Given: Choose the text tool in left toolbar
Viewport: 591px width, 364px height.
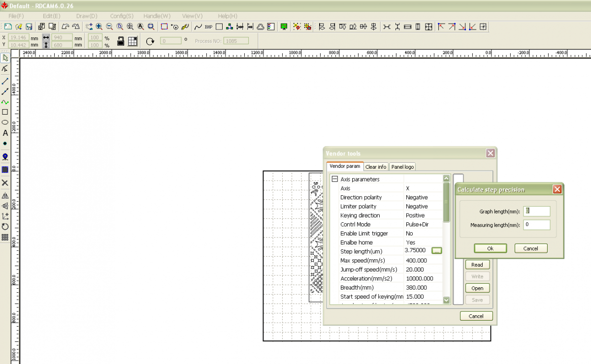Looking at the screenshot, I should pyautogui.click(x=5, y=133).
